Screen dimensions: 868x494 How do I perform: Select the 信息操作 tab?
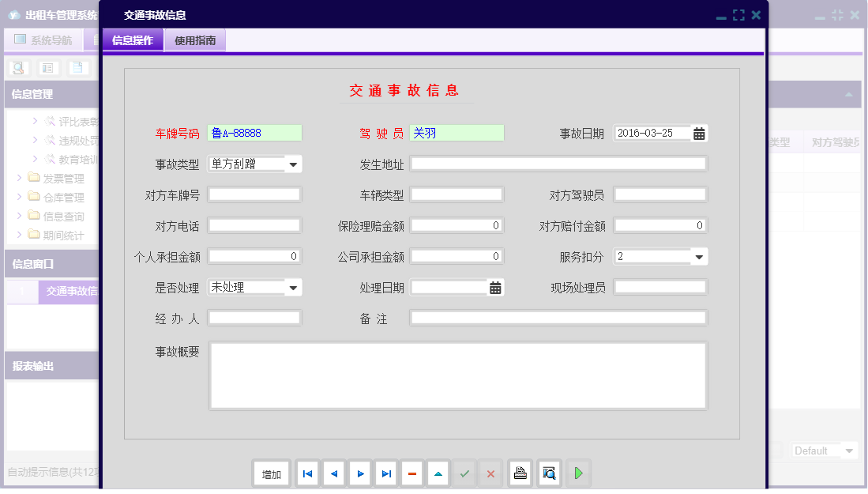[x=133, y=40]
